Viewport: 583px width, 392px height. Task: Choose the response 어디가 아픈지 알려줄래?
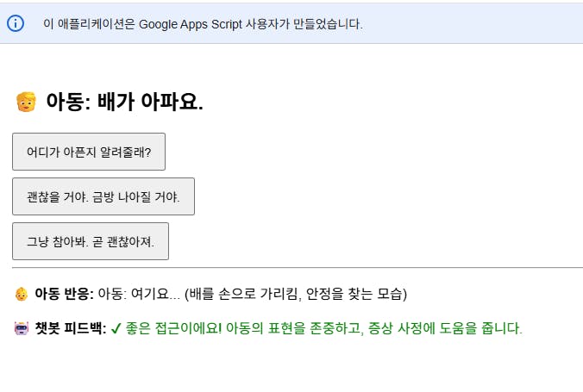pyautogui.click(x=89, y=152)
